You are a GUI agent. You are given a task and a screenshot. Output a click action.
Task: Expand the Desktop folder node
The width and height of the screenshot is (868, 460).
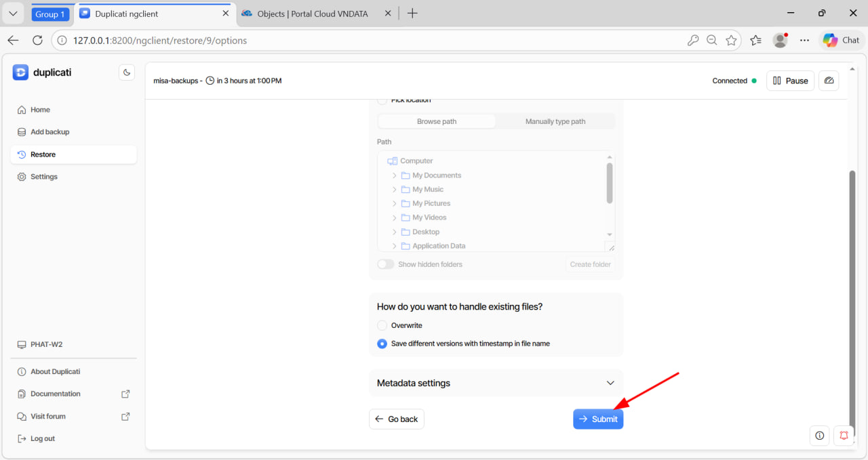coord(395,232)
